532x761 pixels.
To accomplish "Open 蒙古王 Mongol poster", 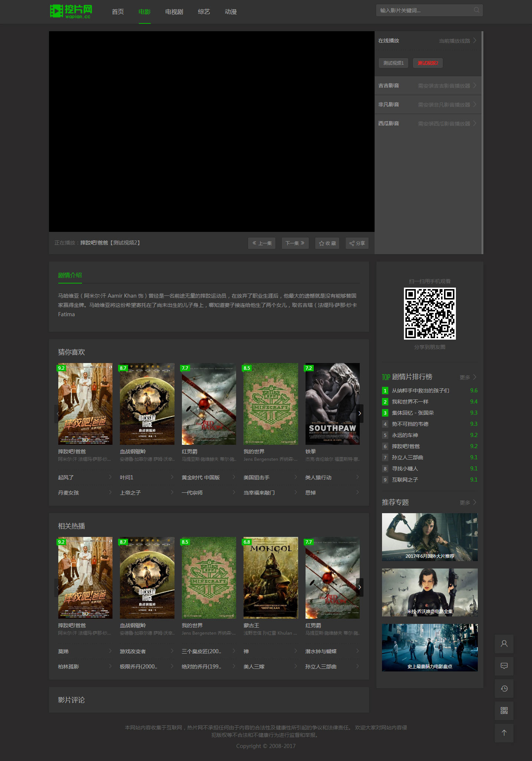I will (271, 578).
